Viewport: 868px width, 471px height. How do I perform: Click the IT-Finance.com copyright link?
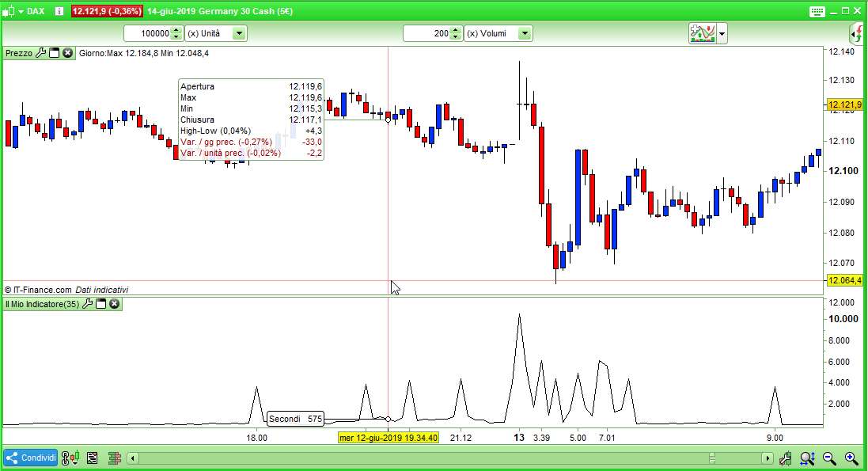click(39, 290)
